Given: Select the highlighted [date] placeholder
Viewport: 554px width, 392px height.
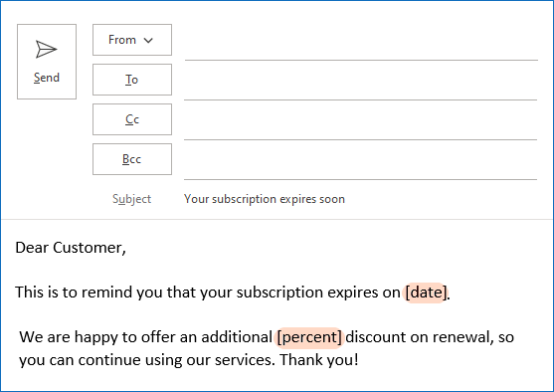Looking at the screenshot, I should pyautogui.click(x=426, y=293).
